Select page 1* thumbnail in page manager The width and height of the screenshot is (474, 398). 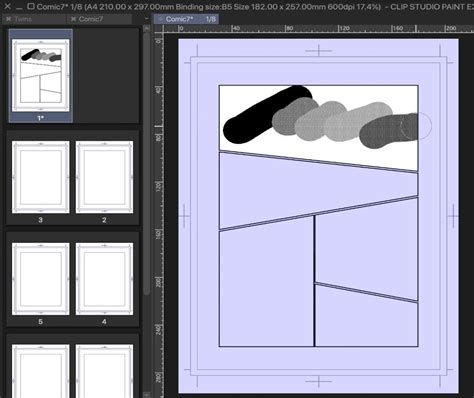click(41, 76)
